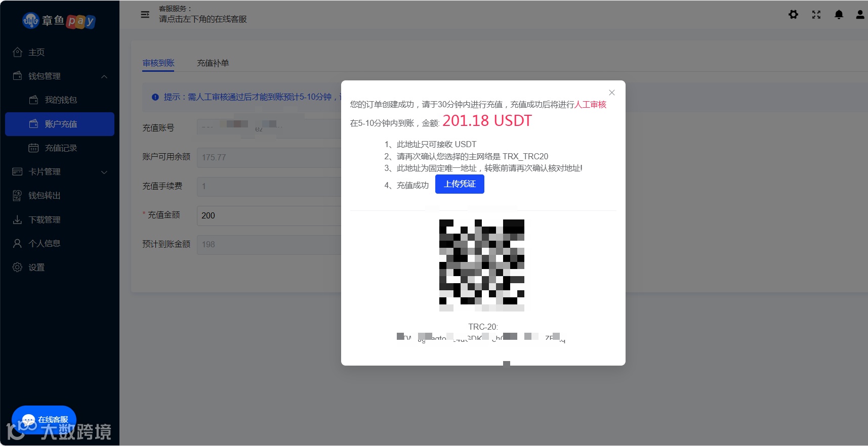
Task: Go to 个人信息 in the sidebar
Action: point(60,243)
